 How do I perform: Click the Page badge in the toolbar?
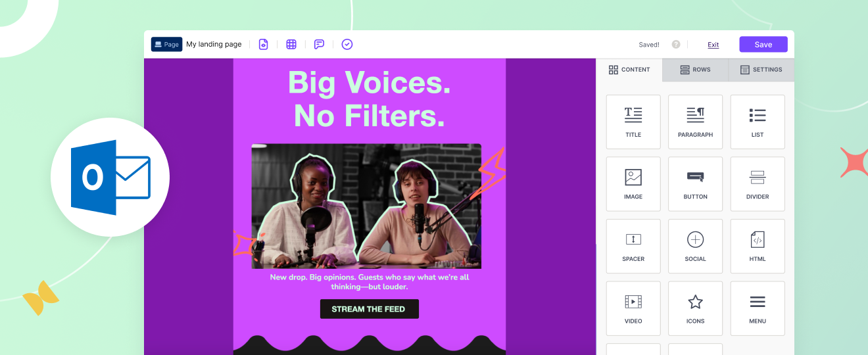166,44
